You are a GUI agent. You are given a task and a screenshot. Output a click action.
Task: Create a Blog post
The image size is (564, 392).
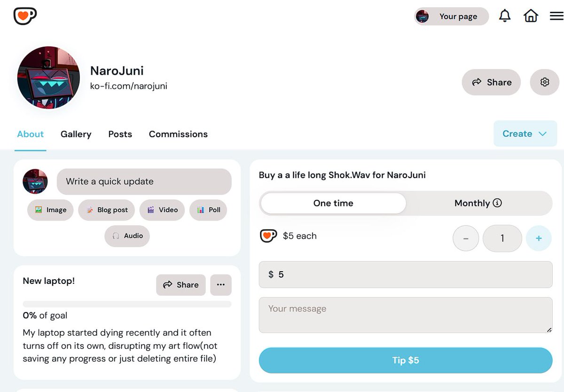coord(107,210)
